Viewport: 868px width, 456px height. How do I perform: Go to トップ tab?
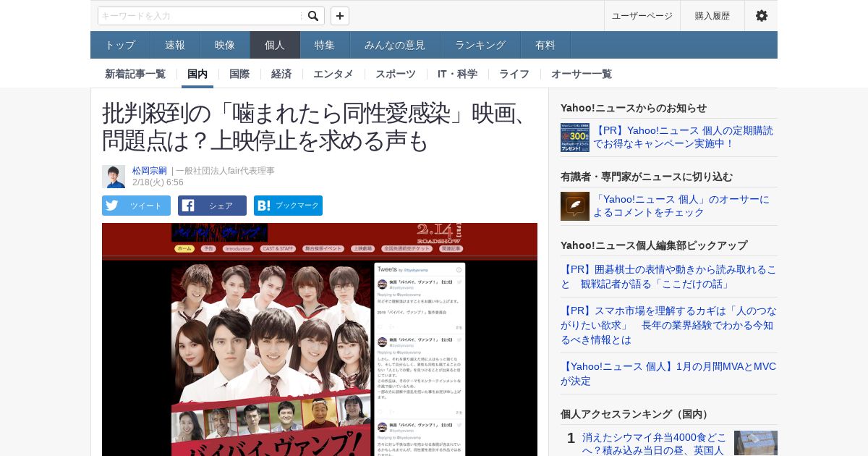120,45
